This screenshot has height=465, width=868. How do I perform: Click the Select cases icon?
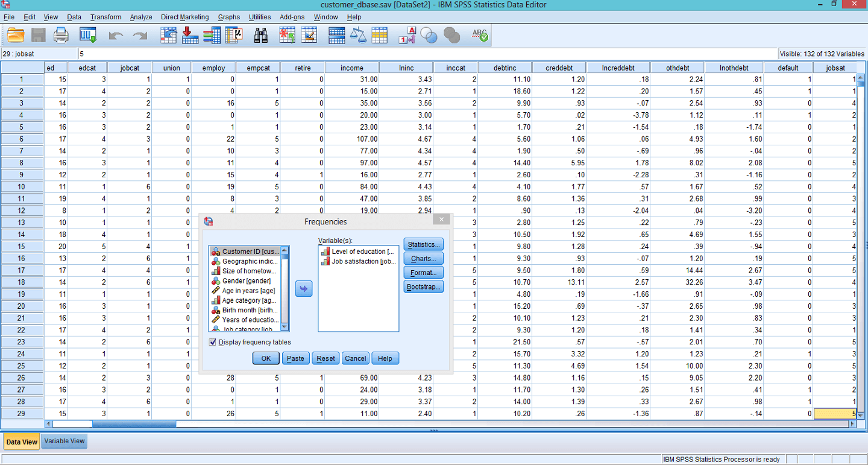pyautogui.click(x=379, y=36)
